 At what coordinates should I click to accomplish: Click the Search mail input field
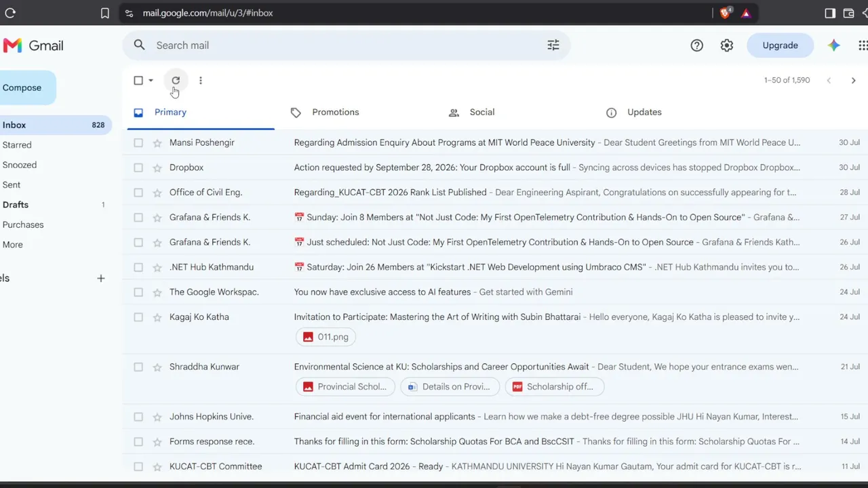(346, 45)
